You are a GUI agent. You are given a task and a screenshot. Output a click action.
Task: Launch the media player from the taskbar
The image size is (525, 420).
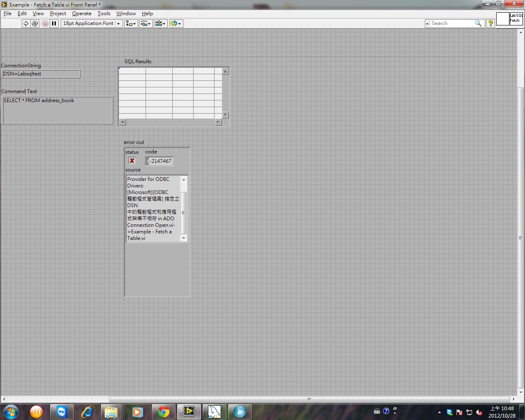[240, 411]
